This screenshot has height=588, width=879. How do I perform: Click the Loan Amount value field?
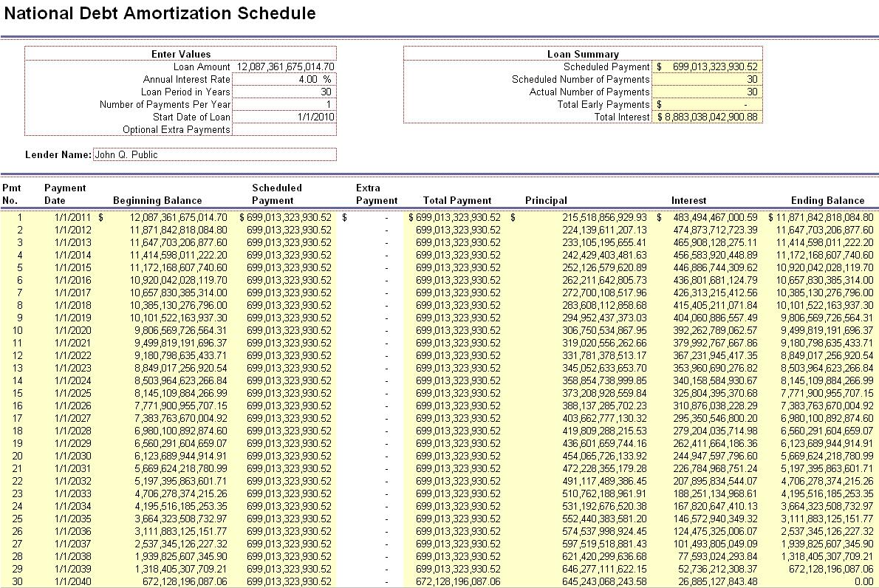[284, 66]
